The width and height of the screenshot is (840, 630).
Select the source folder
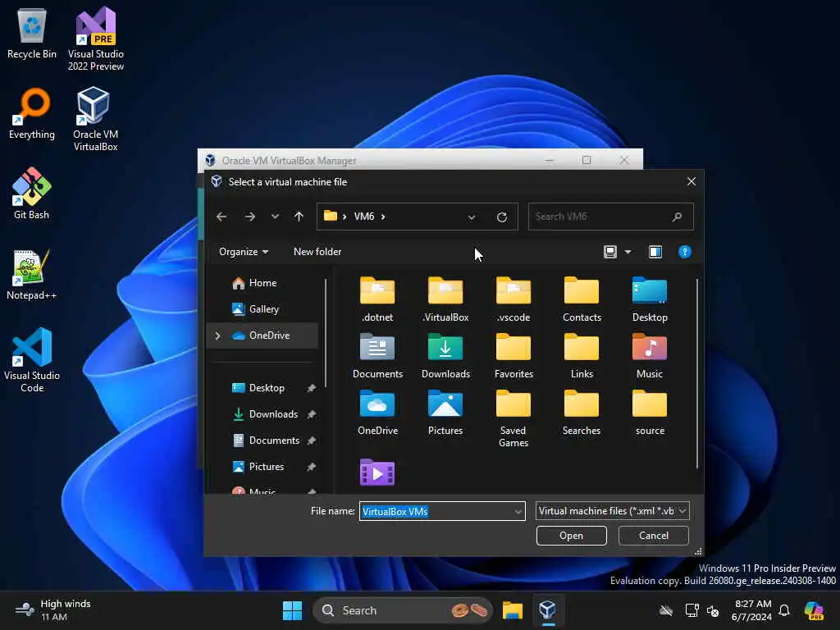coord(650,413)
